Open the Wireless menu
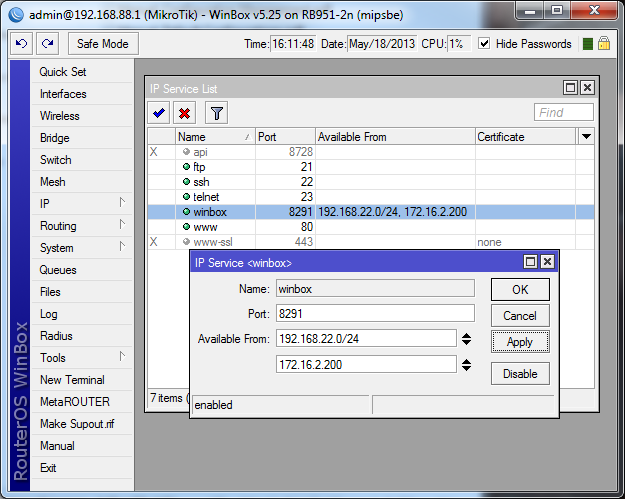 (82, 116)
